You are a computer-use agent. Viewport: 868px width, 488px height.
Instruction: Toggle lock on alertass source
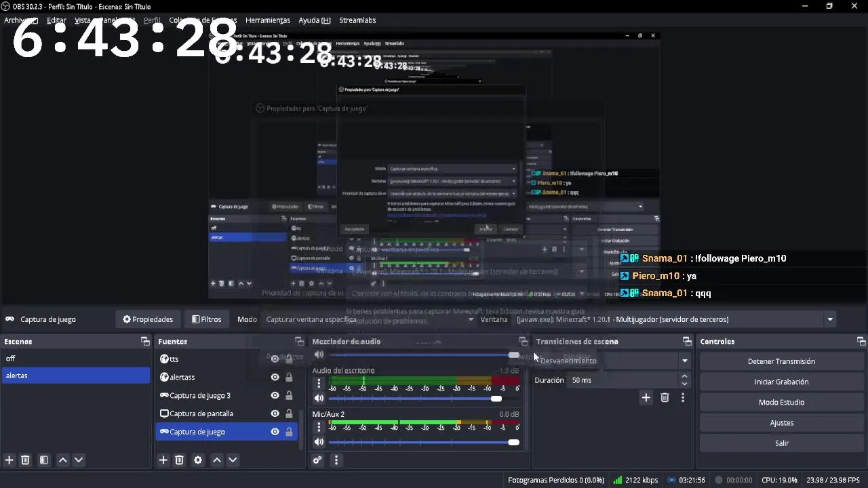pyautogui.click(x=289, y=378)
